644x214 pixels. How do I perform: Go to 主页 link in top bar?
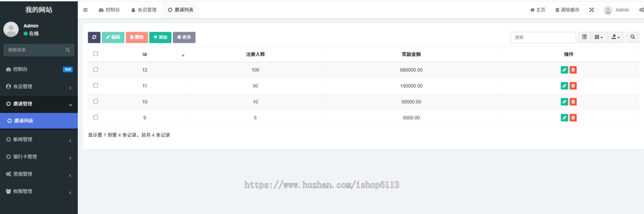tap(538, 10)
